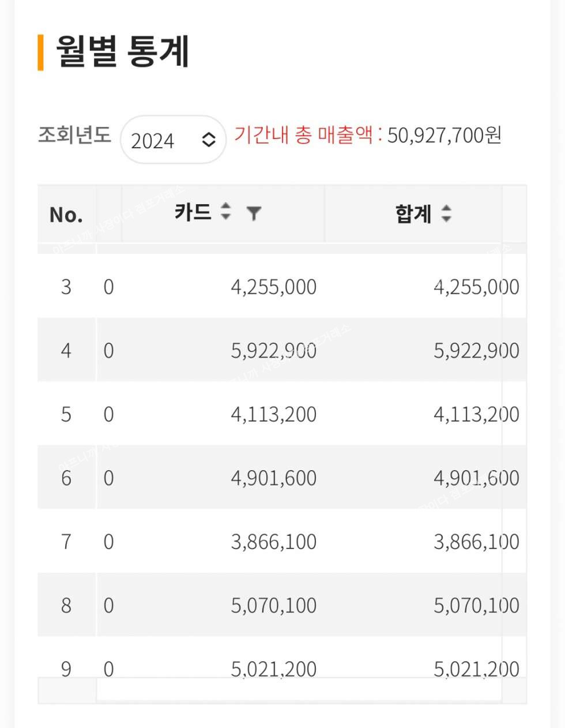Click the 카드 cell showing 5,070,100
Viewport: 565px width, 728px height.
point(273,605)
